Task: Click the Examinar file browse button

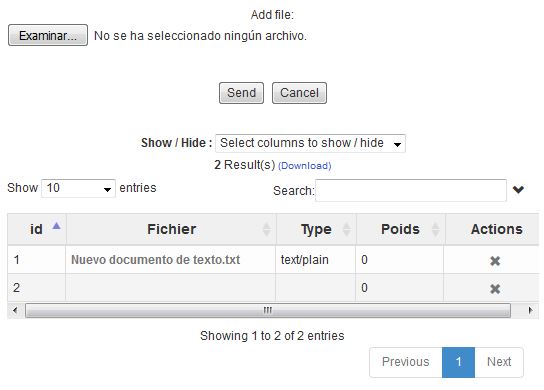Action: tap(48, 35)
